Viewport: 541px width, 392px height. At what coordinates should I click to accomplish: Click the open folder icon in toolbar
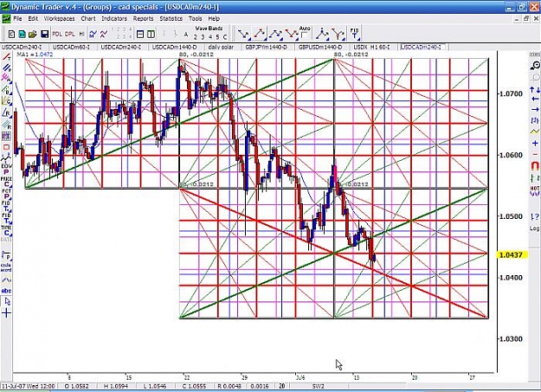[x=33, y=34]
